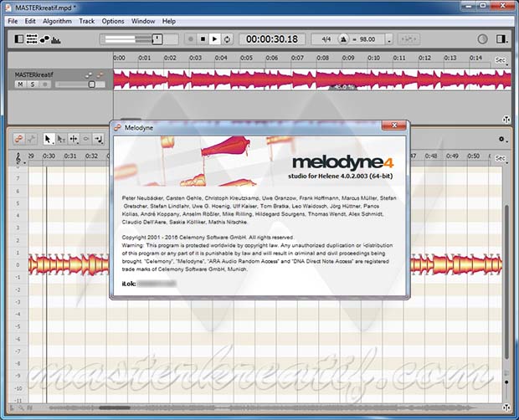Toggle the right info pane icon
The width and height of the screenshot is (519, 420).
coord(501,39)
